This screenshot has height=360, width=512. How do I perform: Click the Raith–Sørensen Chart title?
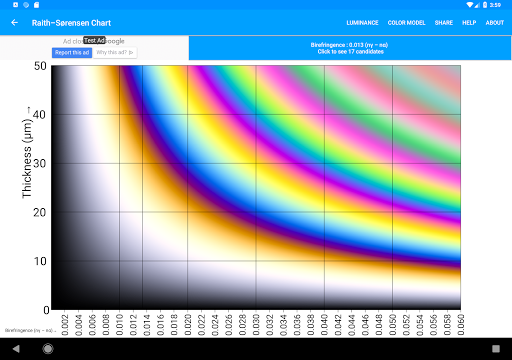click(x=71, y=23)
